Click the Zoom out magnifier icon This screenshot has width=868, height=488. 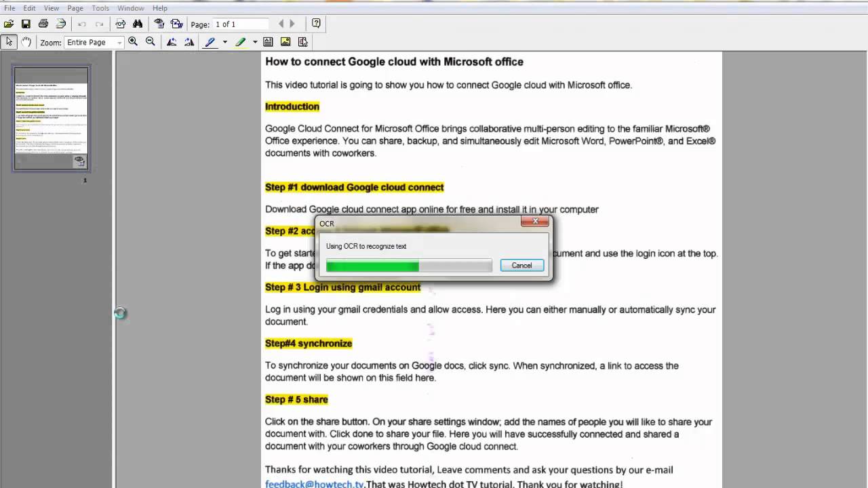click(151, 42)
